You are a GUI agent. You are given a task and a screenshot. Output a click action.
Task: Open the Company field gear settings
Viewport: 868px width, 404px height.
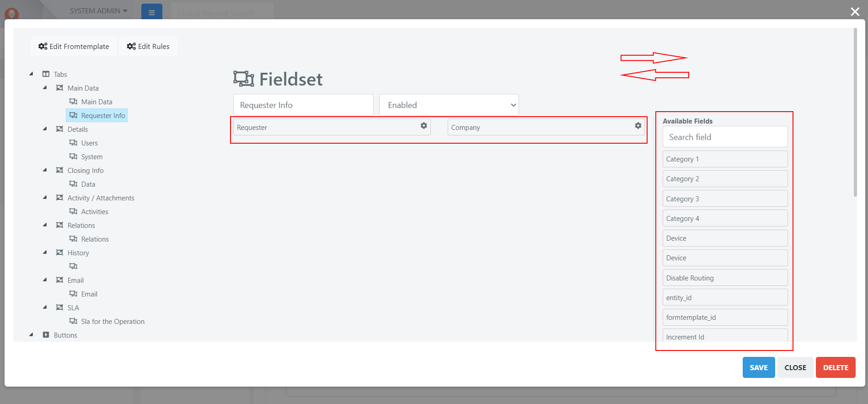(638, 125)
